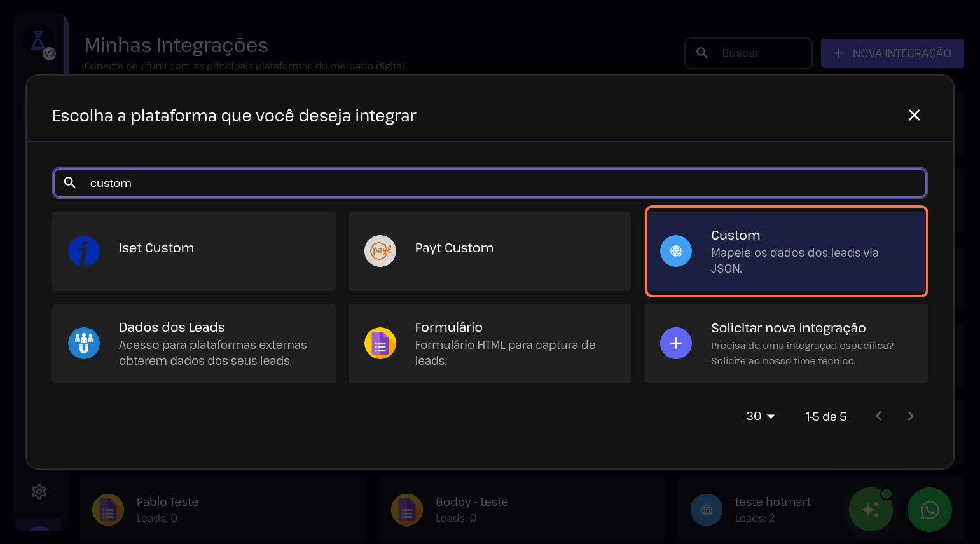Choose the Payt Custom platform
Screen dimensions: 980x544
(x=490, y=251)
